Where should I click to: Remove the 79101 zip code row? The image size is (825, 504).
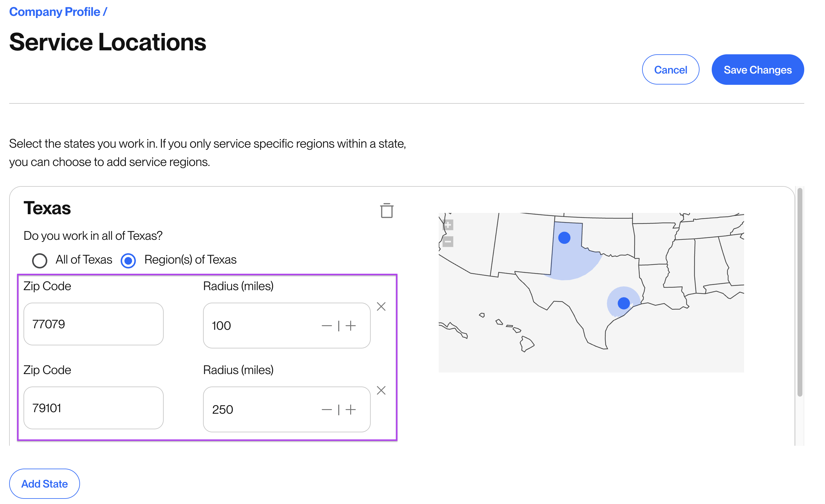381,390
